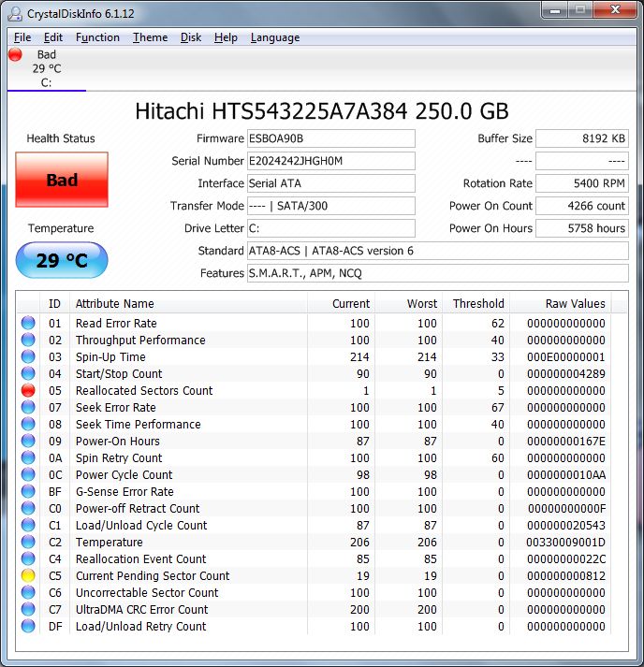
Task: Click the Current column header
Action: pos(341,304)
